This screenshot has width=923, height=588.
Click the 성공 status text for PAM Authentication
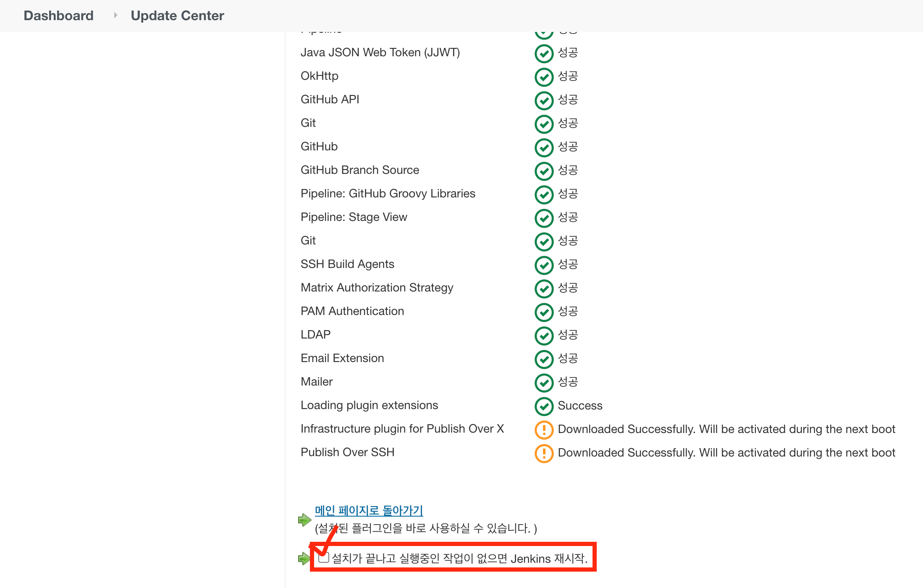coord(568,311)
